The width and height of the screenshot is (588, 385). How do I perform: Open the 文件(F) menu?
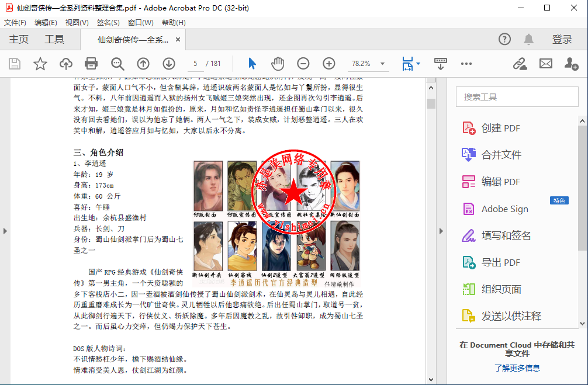click(15, 23)
